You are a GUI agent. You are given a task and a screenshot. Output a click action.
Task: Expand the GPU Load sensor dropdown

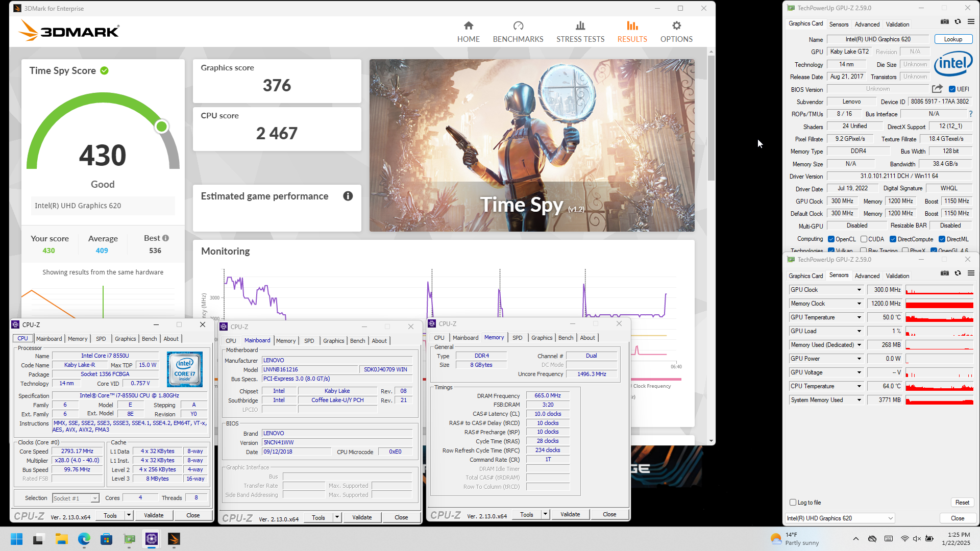(859, 331)
